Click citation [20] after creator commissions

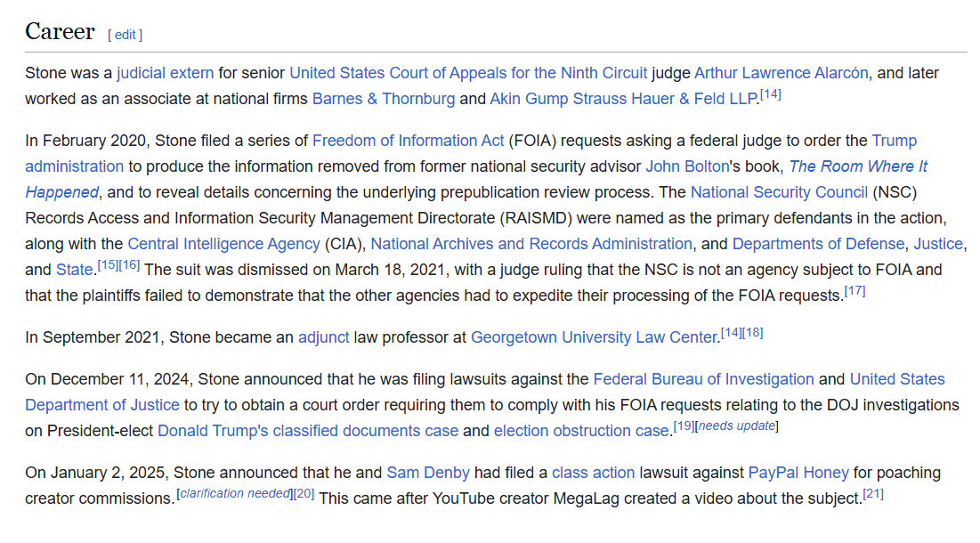coord(304,494)
